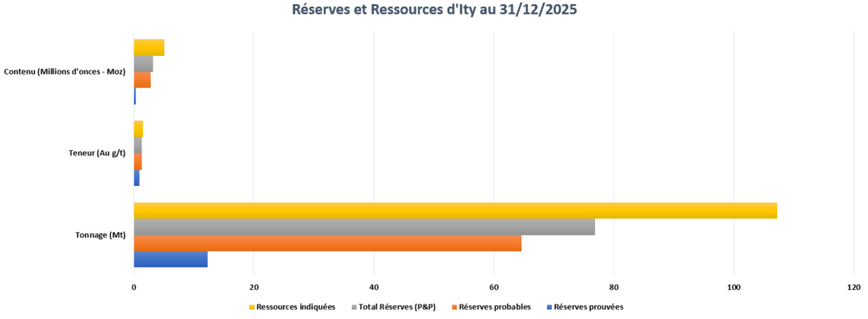Select the gray Contenu bar

click(143, 64)
